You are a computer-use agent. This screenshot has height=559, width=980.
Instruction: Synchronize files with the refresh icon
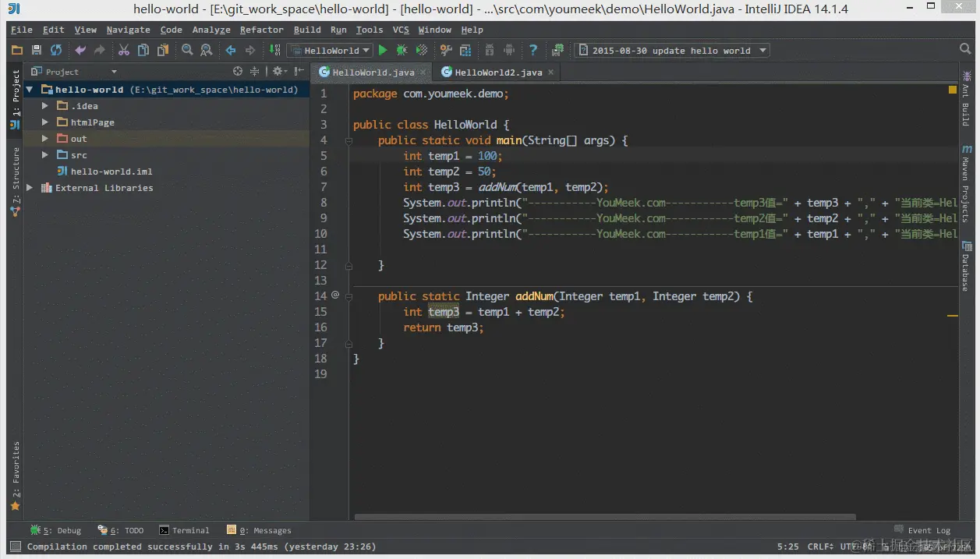[56, 49]
